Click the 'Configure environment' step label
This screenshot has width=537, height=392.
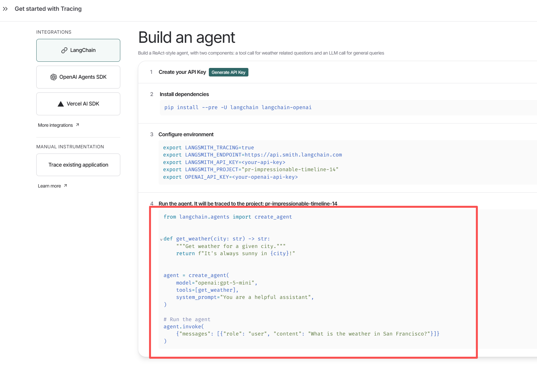tap(186, 135)
